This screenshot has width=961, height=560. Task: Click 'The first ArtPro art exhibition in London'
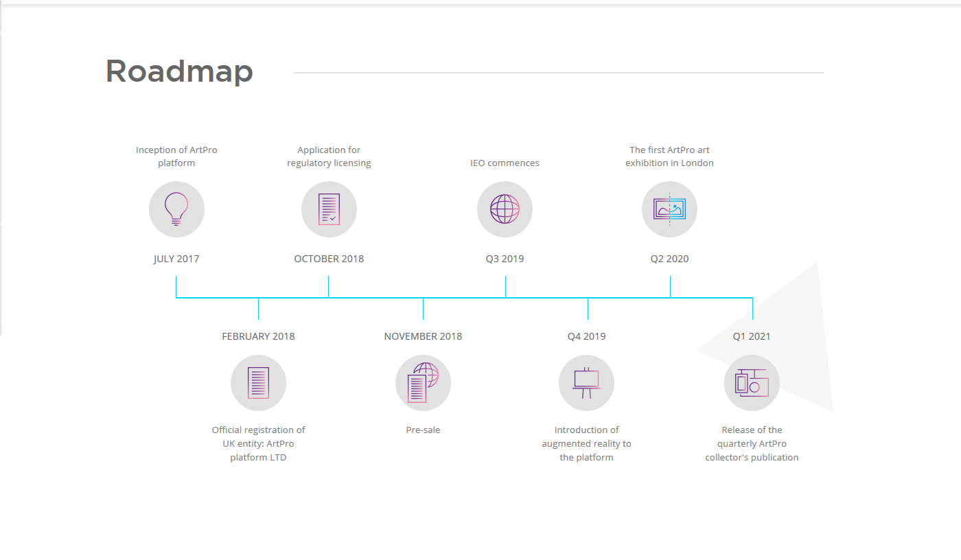[669, 156]
